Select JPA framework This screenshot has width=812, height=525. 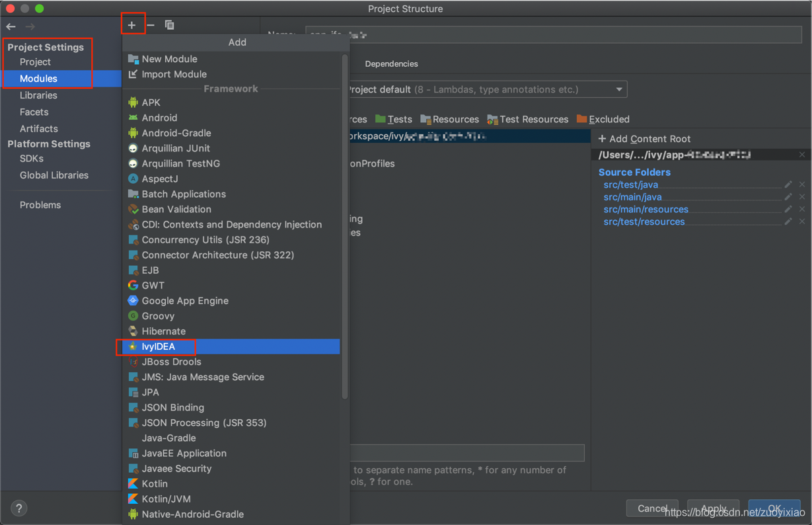pos(231,392)
